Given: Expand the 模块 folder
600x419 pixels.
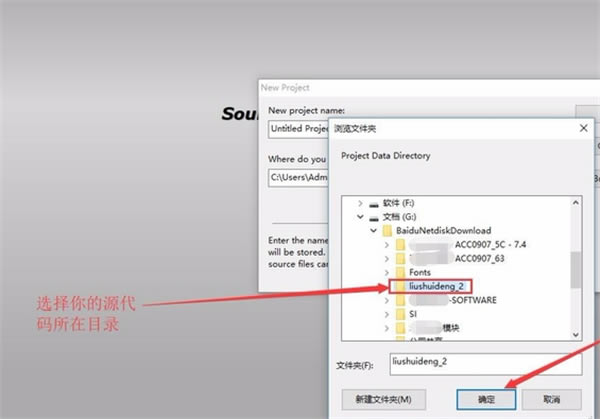Looking at the screenshot, I should click(x=386, y=328).
